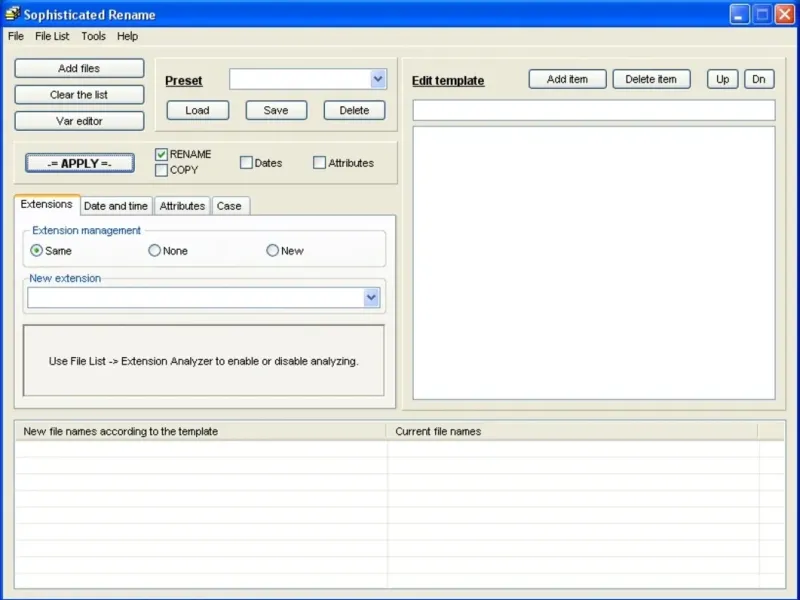Open the Var editor
The width and height of the screenshot is (800, 600).
tap(79, 121)
